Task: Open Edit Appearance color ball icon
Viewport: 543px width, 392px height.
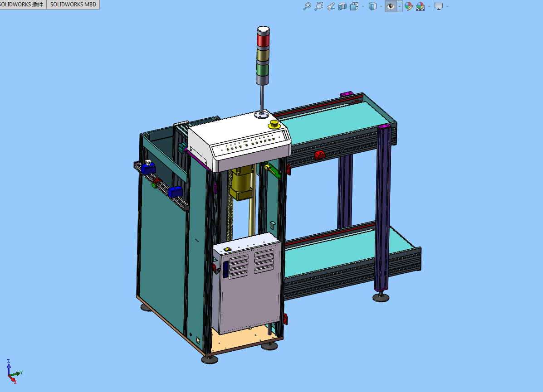Action: (409, 6)
